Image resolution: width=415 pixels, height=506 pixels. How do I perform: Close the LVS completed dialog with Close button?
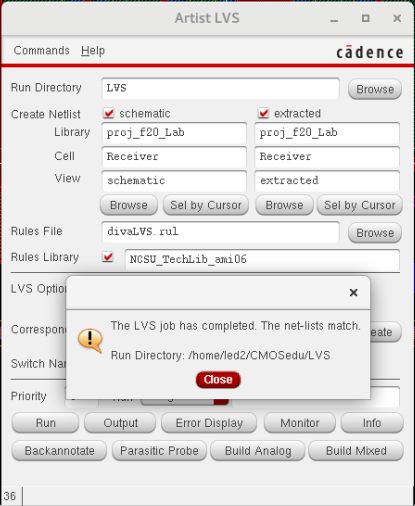point(218,380)
